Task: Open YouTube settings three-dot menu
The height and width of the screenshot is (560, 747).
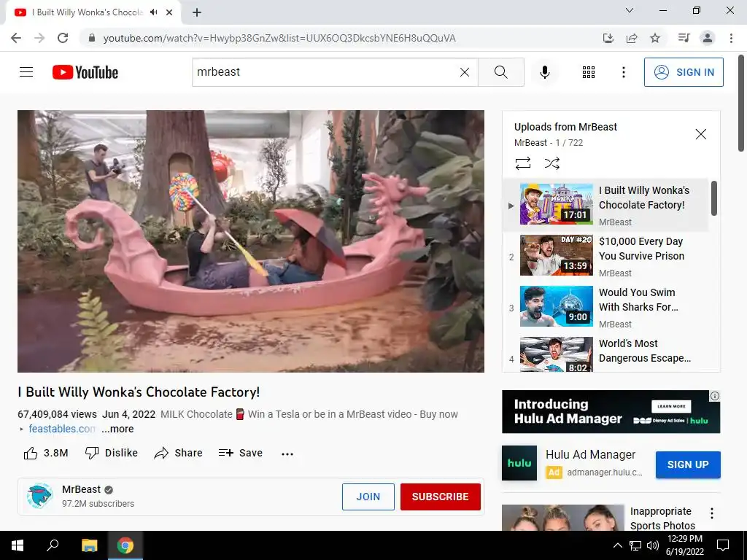Action: 623,72
